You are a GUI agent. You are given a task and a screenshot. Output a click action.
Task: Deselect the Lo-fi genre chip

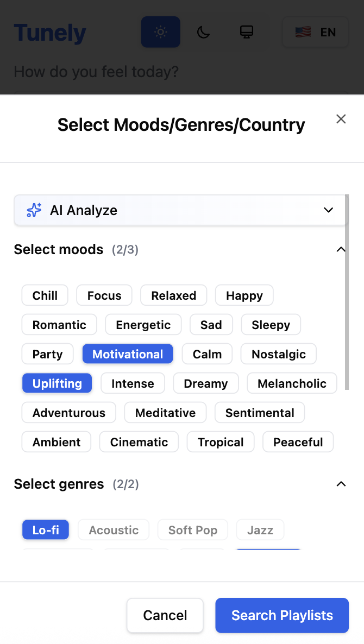[46, 530]
